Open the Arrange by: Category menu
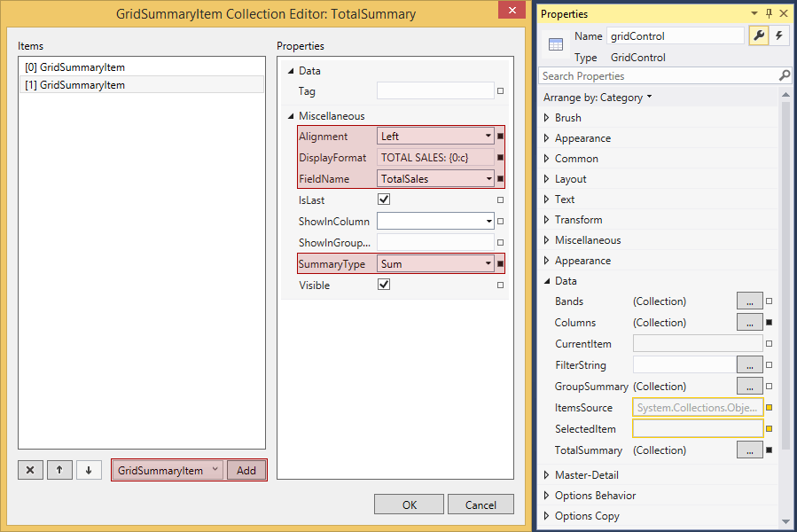The height and width of the screenshot is (532, 797). click(x=598, y=98)
